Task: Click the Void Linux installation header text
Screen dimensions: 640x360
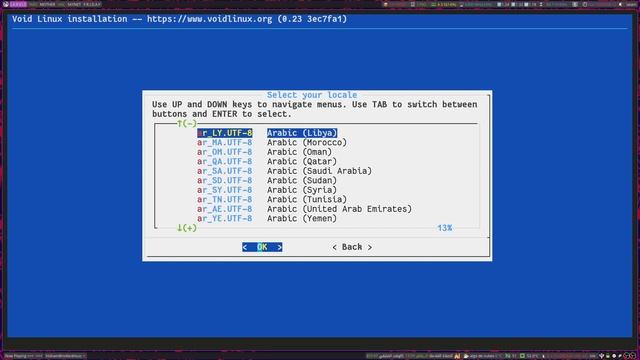Action: click(180, 19)
